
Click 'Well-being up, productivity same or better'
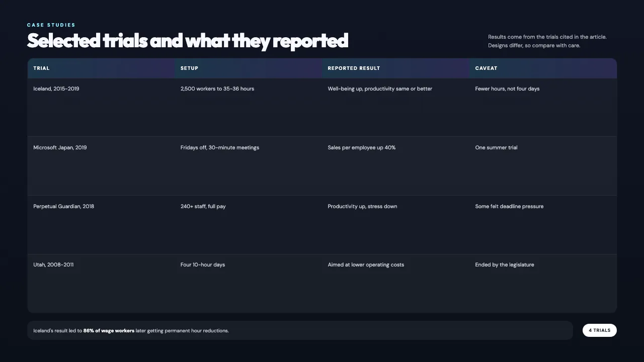(x=395, y=108)
